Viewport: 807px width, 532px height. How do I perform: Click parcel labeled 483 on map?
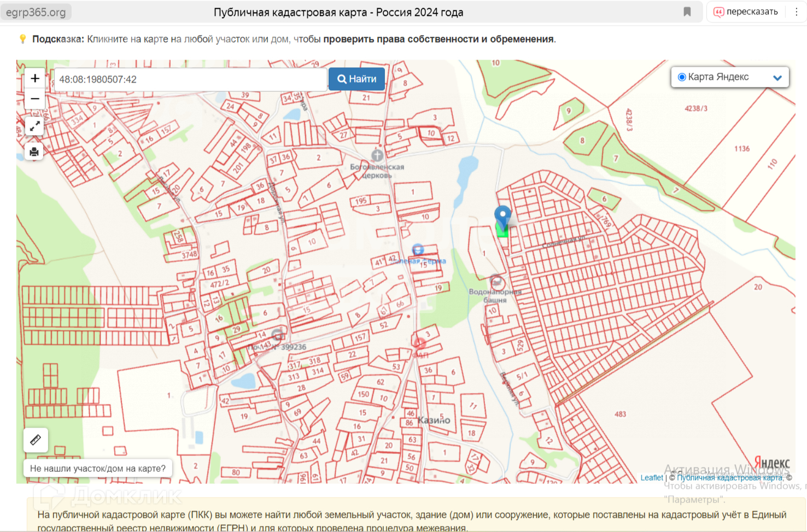click(x=620, y=414)
